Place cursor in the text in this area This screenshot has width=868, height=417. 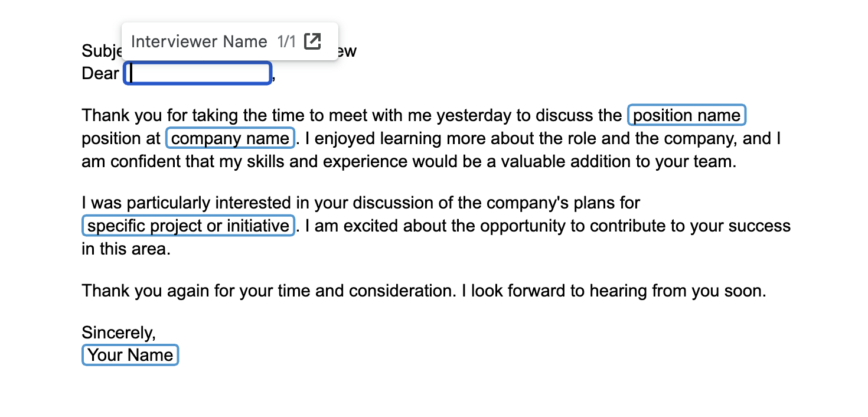[126, 249]
